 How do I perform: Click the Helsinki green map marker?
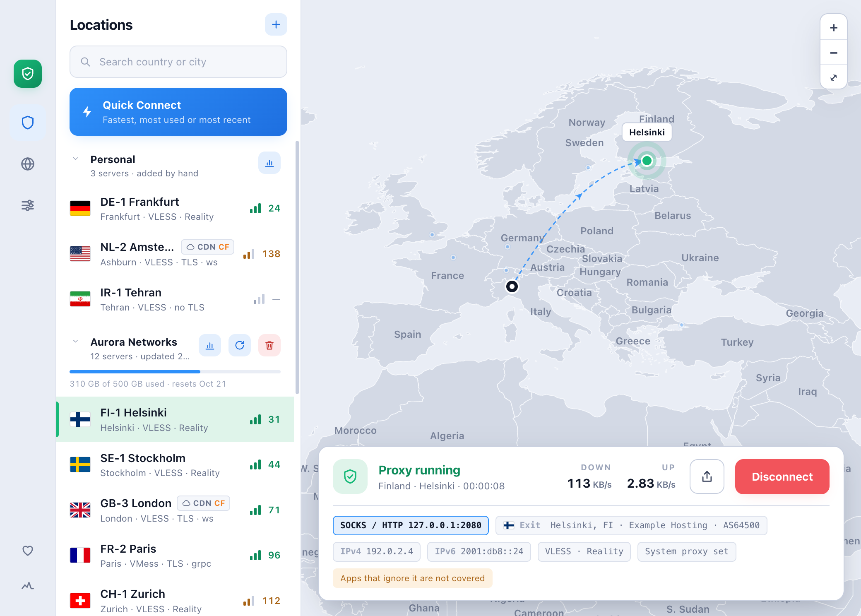(647, 160)
